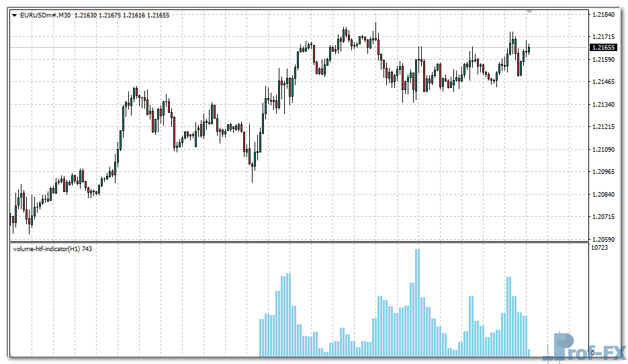Click the 1.20840 price scale label
This screenshot has width=628, height=364.
tap(602, 195)
